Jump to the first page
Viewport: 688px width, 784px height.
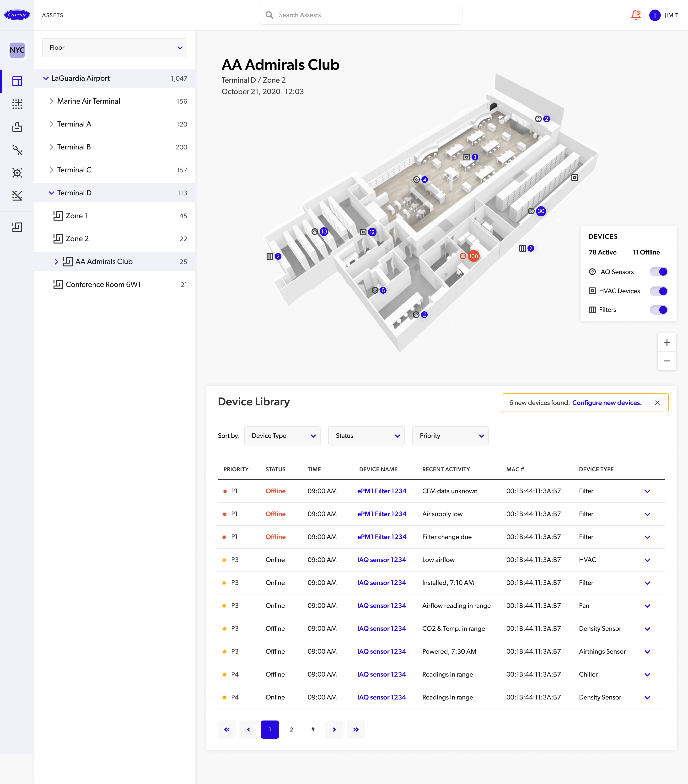tap(227, 730)
